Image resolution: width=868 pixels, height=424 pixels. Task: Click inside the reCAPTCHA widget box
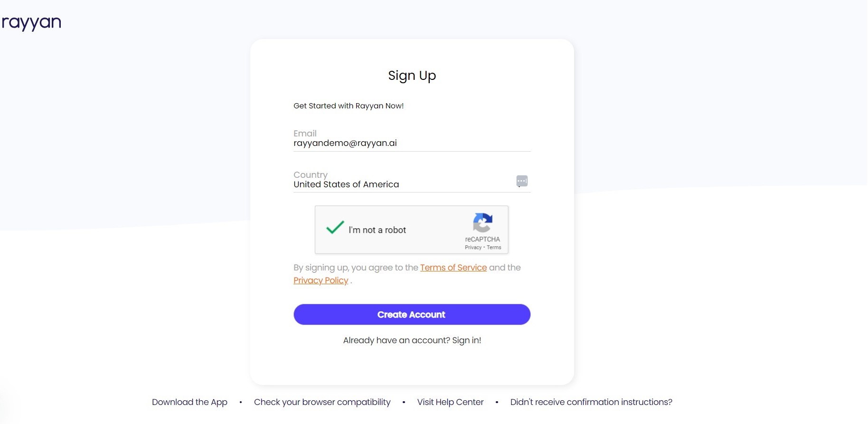411,230
